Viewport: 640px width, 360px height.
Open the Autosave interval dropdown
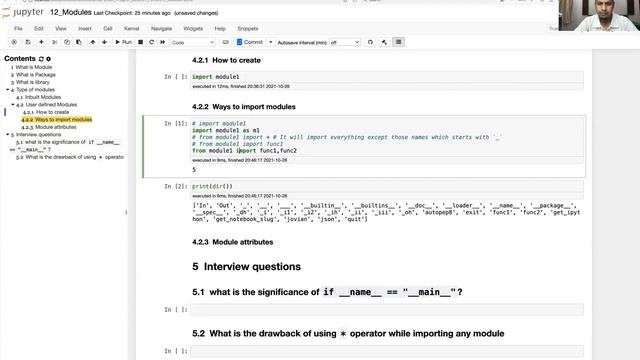[x=345, y=42]
